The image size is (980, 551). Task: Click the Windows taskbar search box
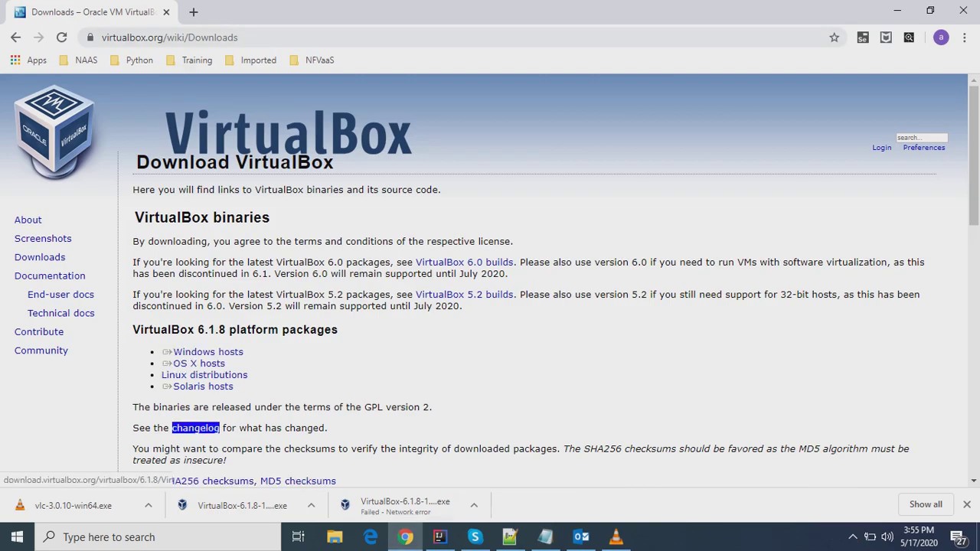pyautogui.click(x=157, y=536)
